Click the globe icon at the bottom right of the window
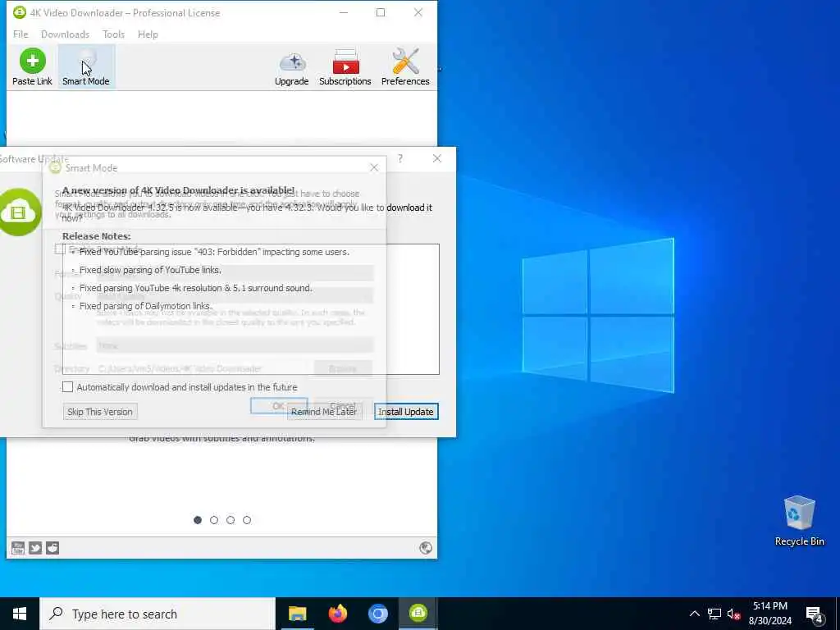This screenshot has height=630, width=840. point(426,547)
